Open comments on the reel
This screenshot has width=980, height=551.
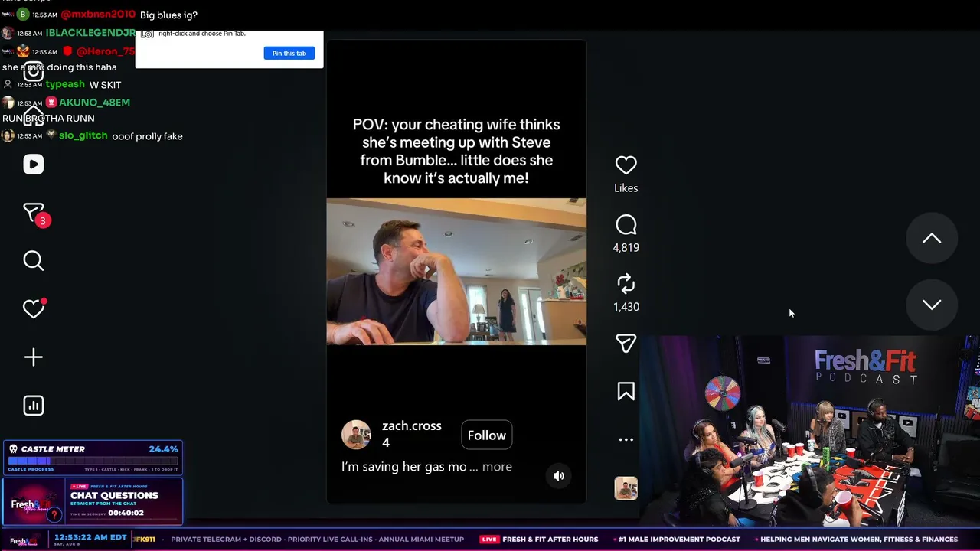626,225
